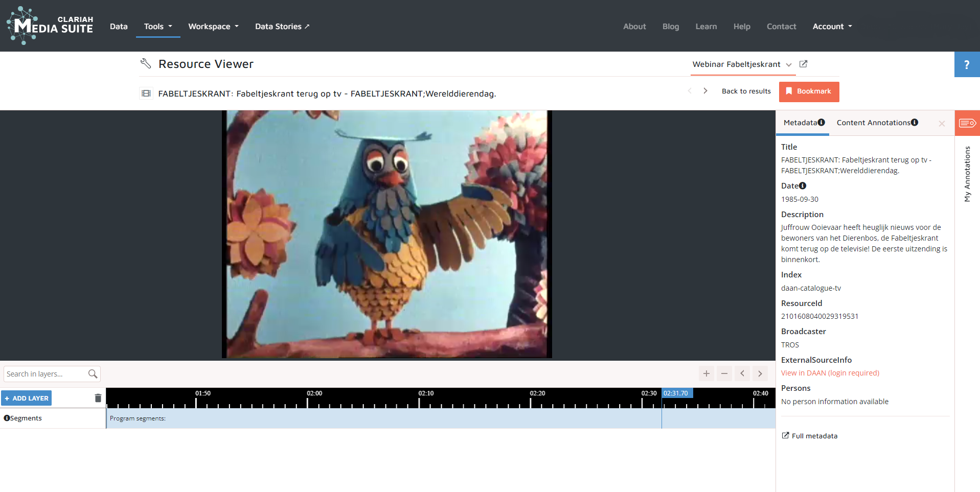Open the View in DAAN link
Image resolution: width=980 pixels, height=492 pixels.
[830, 373]
